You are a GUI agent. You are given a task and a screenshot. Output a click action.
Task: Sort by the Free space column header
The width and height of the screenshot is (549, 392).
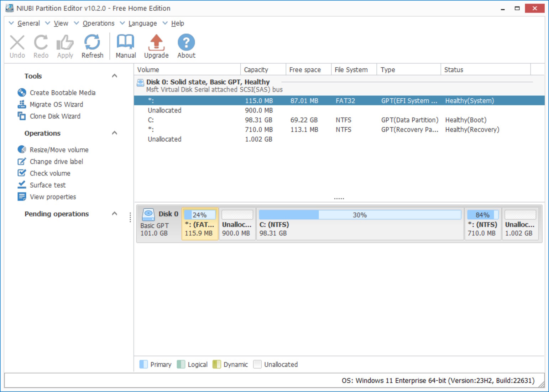point(308,70)
